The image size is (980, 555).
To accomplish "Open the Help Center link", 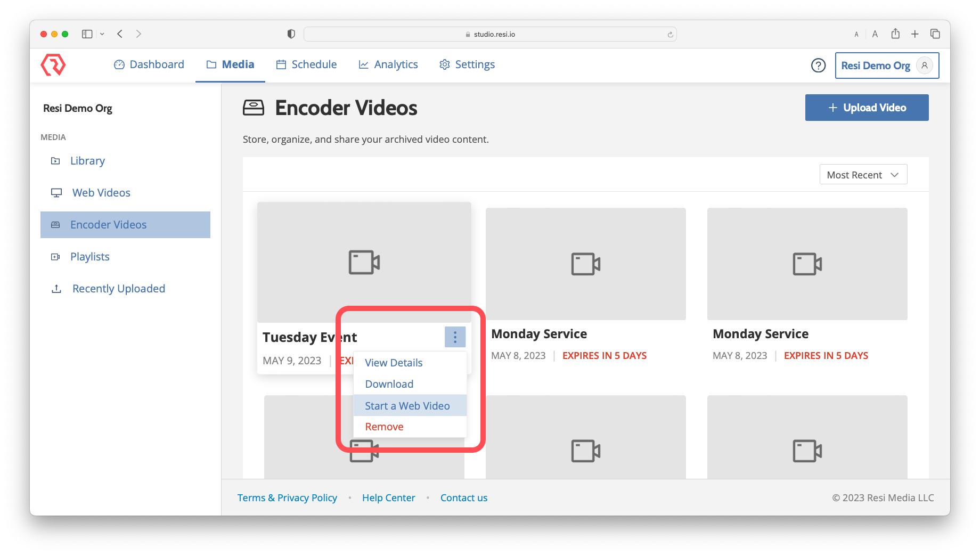I will [388, 497].
